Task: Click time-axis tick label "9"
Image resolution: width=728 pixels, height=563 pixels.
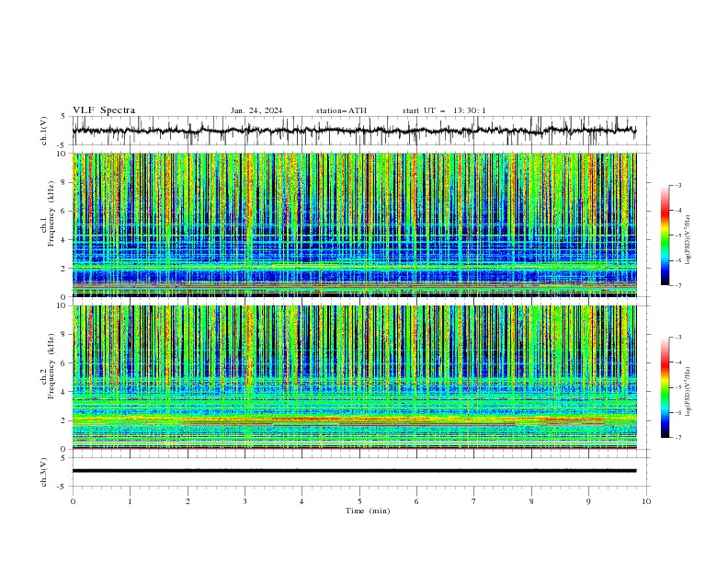Action: click(588, 501)
